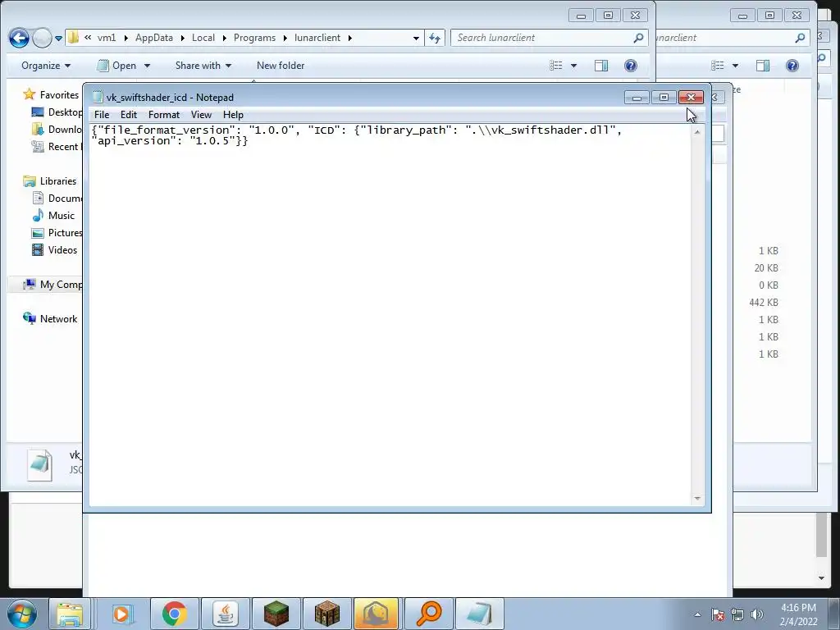Open Videos library
Image resolution: width=840 pixels, height=630 pixels.
click(55, 249)
